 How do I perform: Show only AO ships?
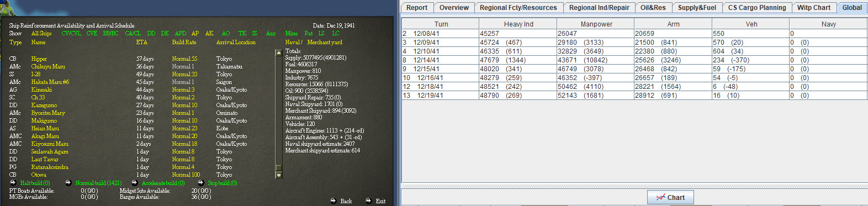click(x=225, y=33)
